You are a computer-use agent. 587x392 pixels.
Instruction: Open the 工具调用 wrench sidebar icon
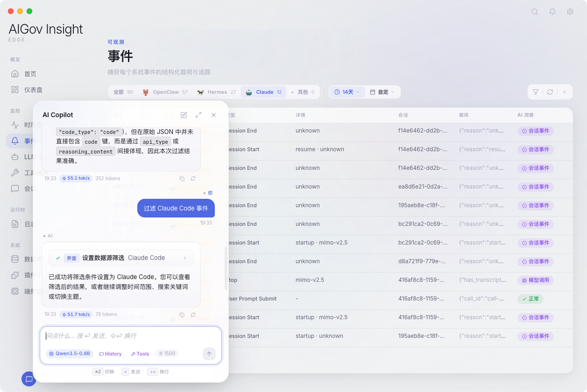(15, 173)
